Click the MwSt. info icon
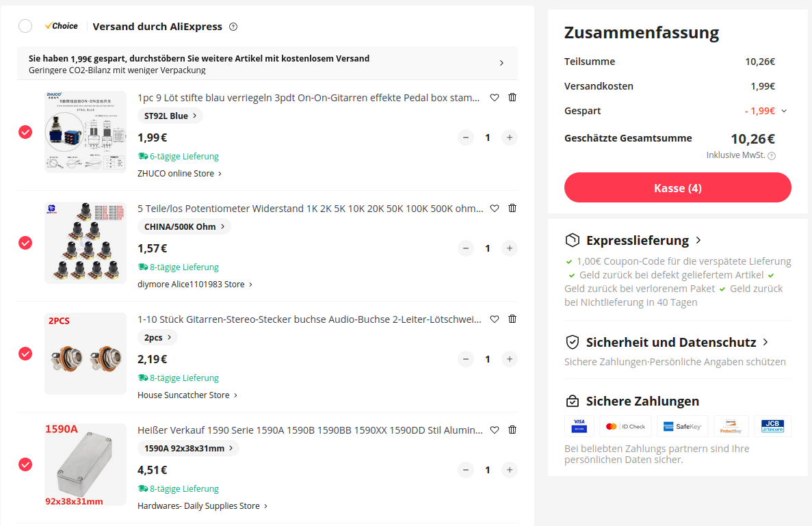Screen dimensions: 812x526 tap(772, 156)
